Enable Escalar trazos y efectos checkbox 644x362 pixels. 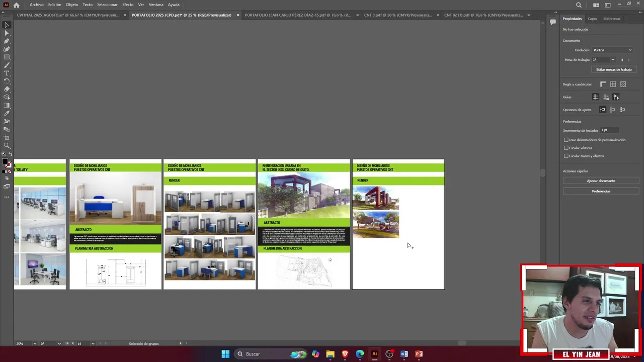566,156
